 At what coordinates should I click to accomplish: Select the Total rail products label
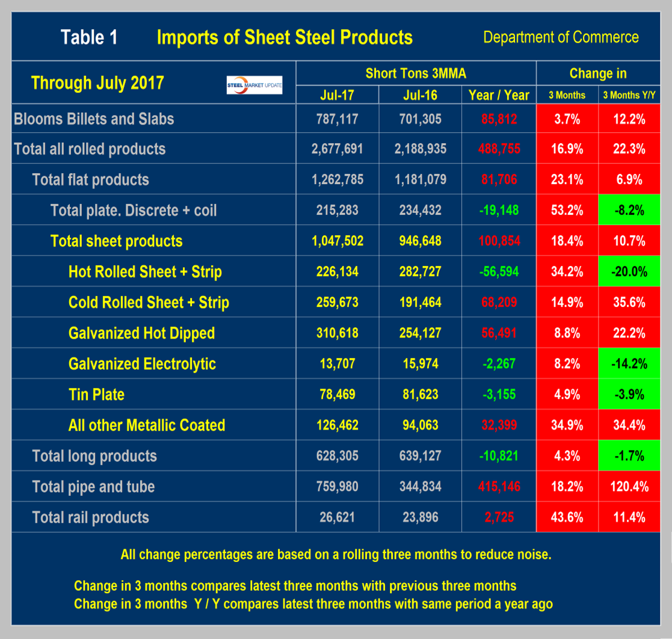coord(90,517)
